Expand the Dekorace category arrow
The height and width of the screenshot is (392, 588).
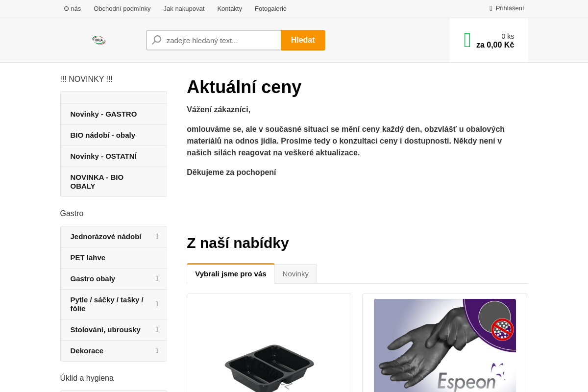[x=157, y=351]
